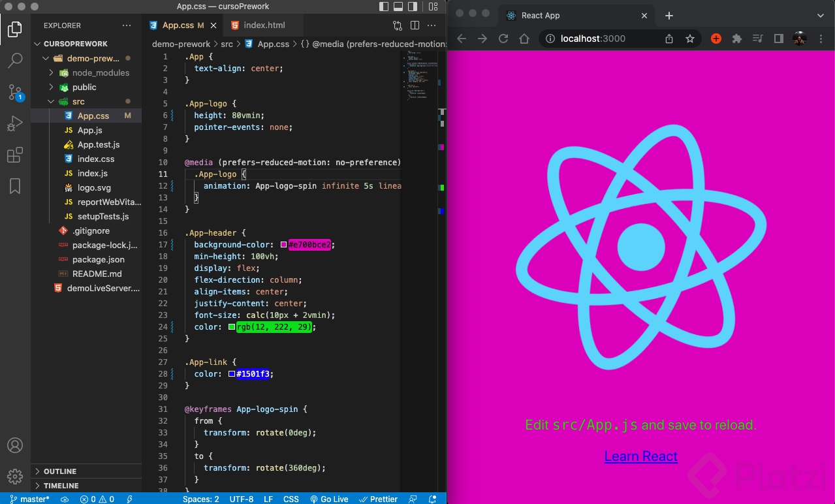Click publish to cloud icon in status bar

pos(65,499)
